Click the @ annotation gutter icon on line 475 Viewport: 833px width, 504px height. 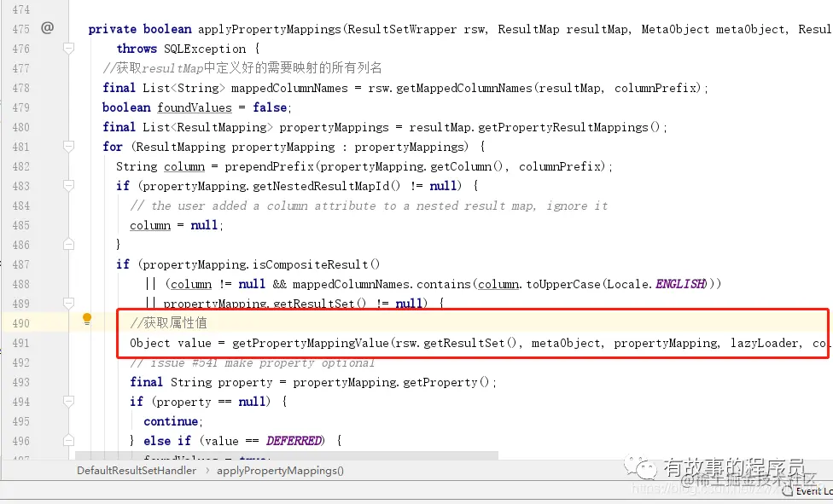coord(47,27)
